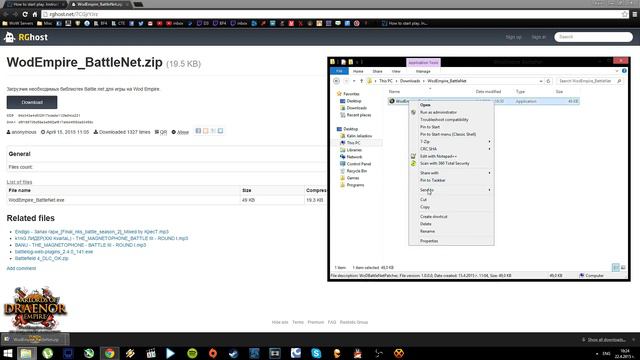Image resolution: width=640 pixels, height=360 pixels.
Task: Share the file on Facebook
Action: click(198, 131)
